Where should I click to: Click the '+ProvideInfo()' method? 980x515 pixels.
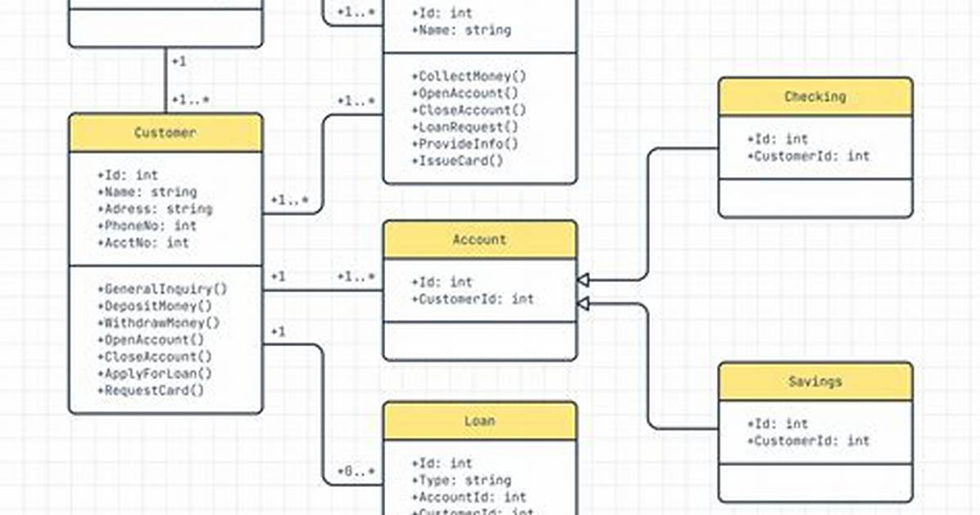click(465, 144)
